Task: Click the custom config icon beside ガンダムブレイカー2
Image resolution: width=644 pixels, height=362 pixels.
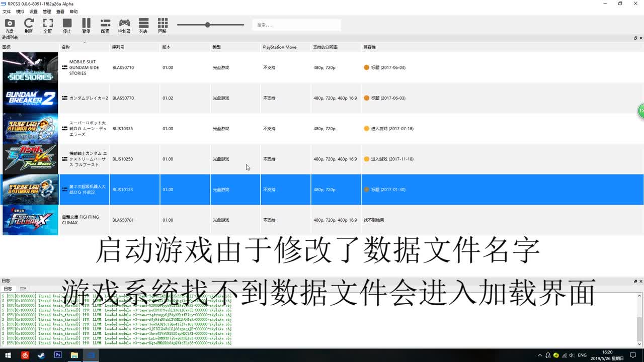Action: [64, 98]
